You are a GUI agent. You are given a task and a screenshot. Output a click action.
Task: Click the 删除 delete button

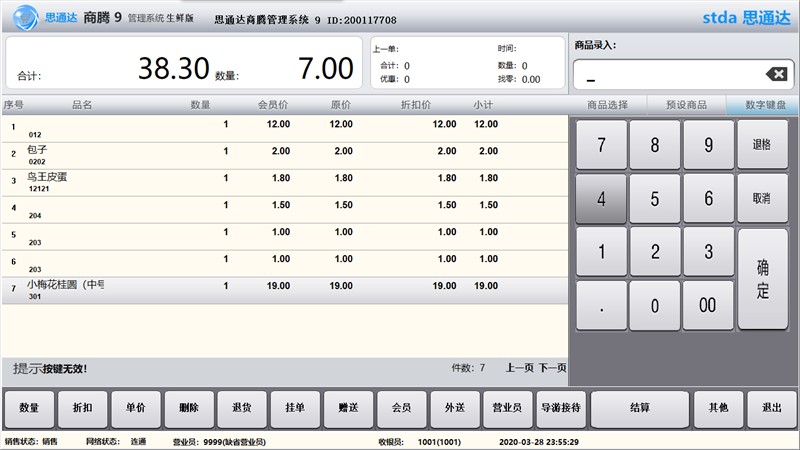(x=189, y=408)
